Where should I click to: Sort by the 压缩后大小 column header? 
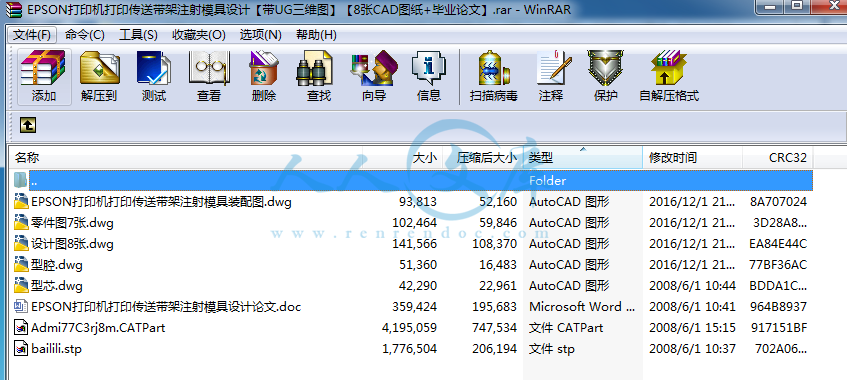[x=487, y=158]
